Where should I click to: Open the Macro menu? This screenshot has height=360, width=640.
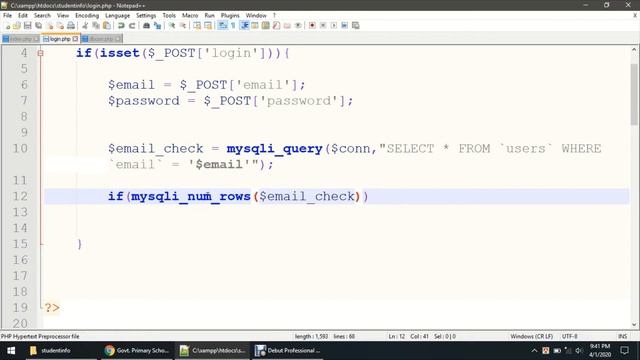190,16
